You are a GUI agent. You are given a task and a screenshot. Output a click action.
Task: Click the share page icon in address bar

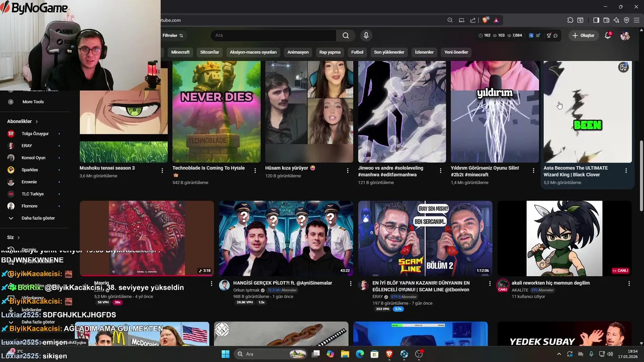point(473,20)
